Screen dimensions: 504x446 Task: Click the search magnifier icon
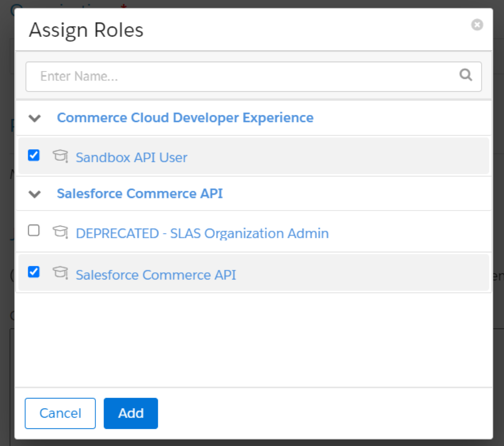pos(465,75)
